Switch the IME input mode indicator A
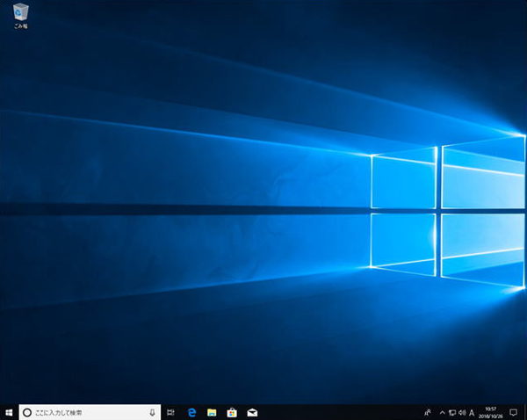527x420 pixels. (x=472, y=413)
